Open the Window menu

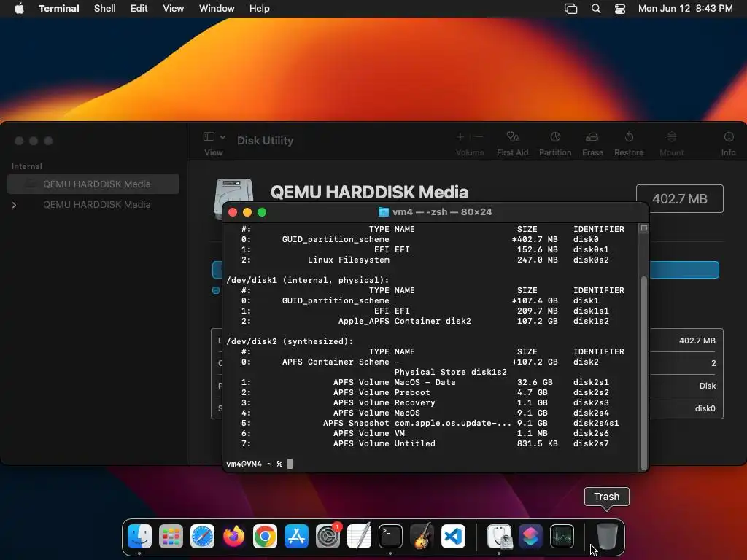217,9
